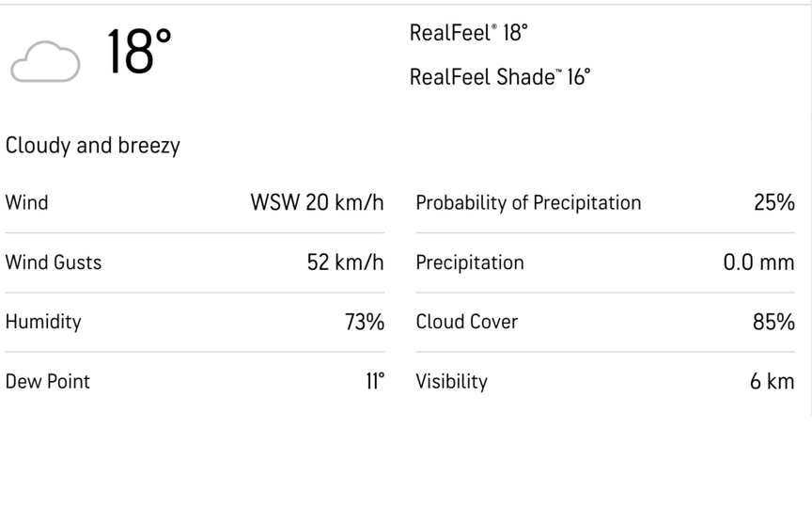Click the 11° dew point value
Viewport: 812px width, 508px height.
point(375,381)
